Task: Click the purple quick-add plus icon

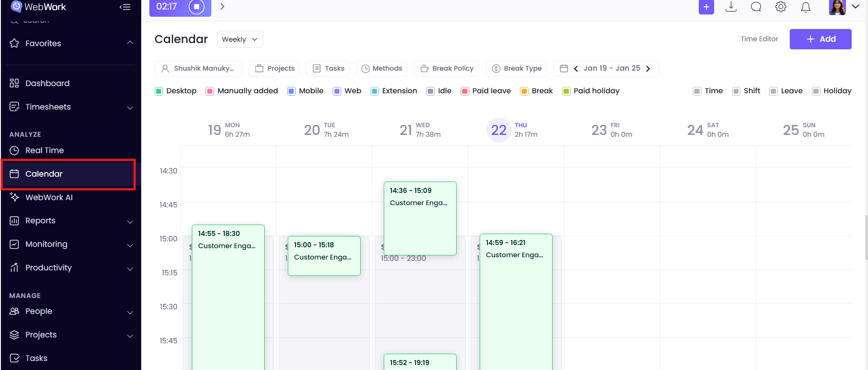Action: [706, 7]
